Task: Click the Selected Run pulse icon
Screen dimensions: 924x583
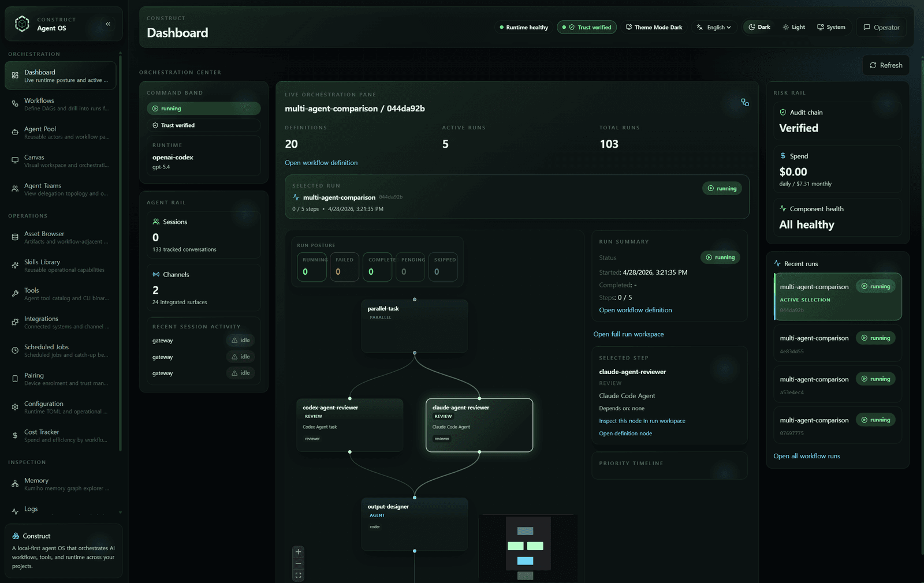Action: 296,197
